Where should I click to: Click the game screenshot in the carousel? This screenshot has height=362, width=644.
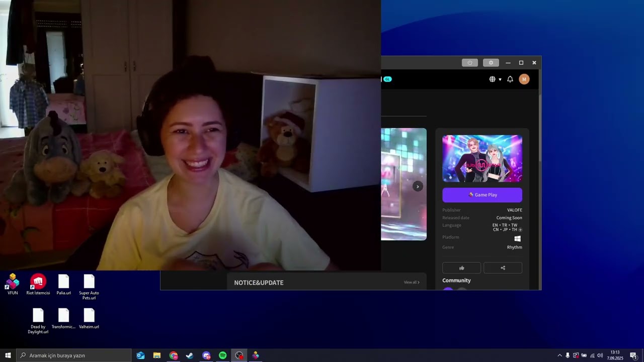click(x=404, y=184)
